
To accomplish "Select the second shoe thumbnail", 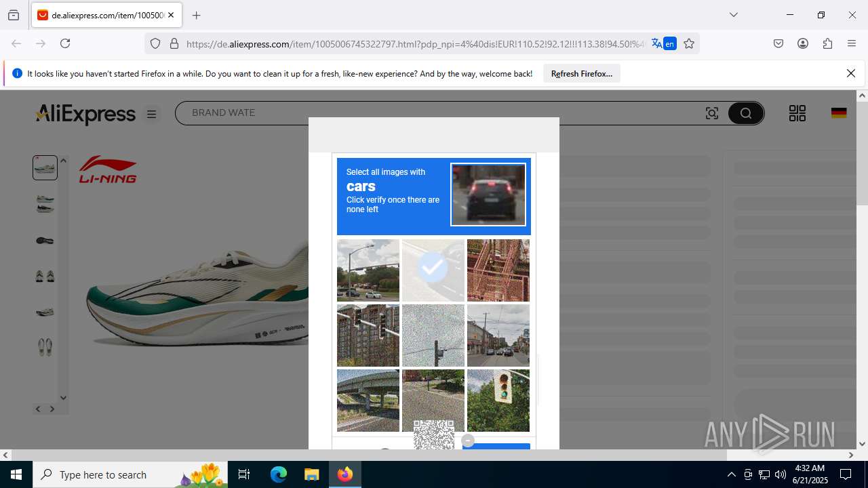I will [x=45, y=203].
